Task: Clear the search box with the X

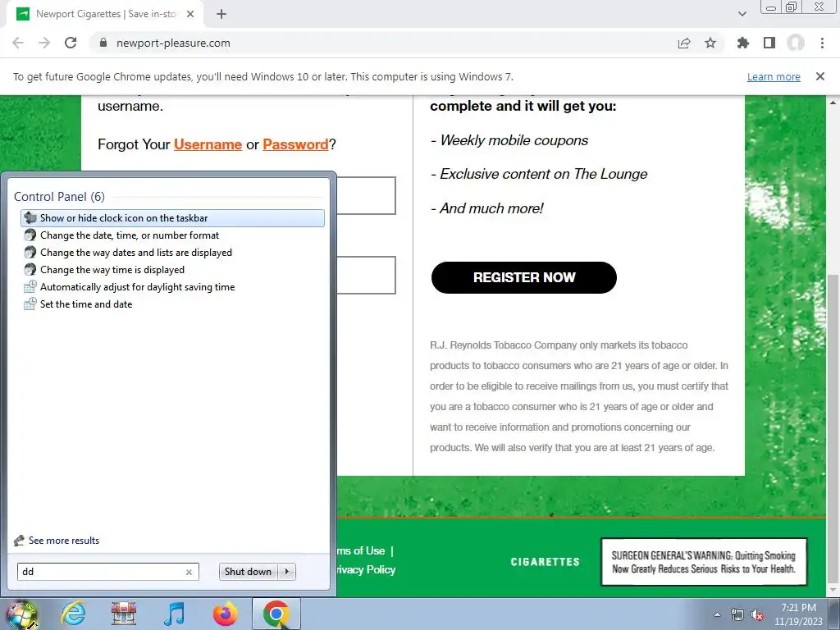Action: (189, 572)
